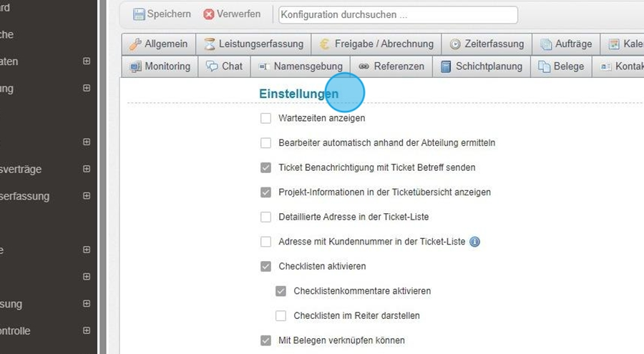Click info icon next to Kundennummer option
Image resolution: width=644 pixels, height=354 pixels.
coord(474,242)
